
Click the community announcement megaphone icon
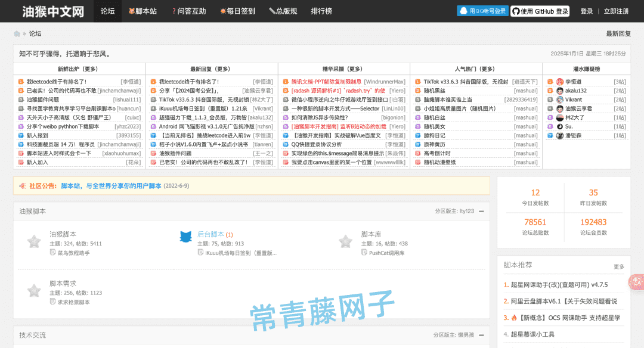pyautogui.click(x=22, y=186)
